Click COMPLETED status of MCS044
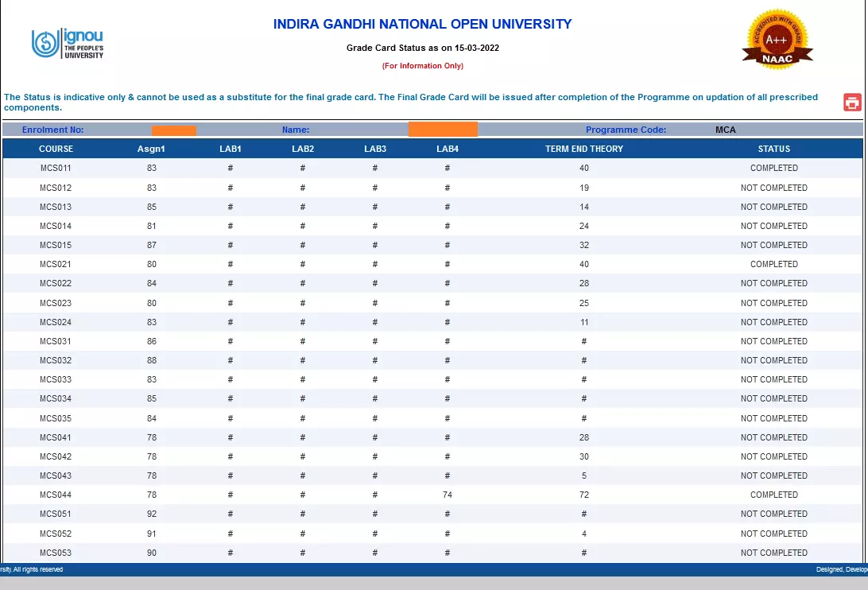 pos(774,495)
